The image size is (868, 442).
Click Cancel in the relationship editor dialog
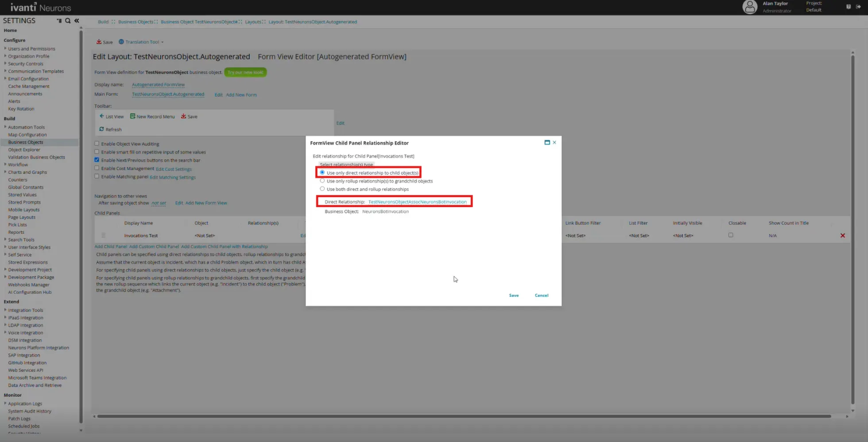coord(542,295)
